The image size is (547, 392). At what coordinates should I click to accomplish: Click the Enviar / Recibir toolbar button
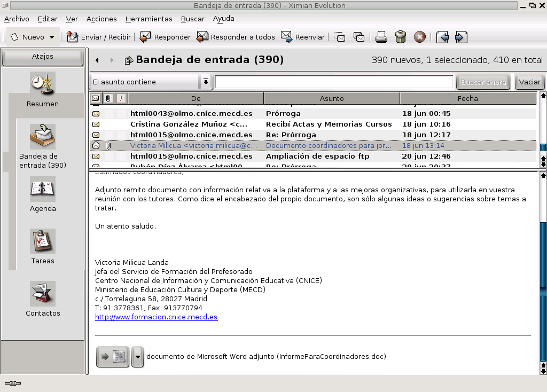pyautogui.click(x=99, y=37)
